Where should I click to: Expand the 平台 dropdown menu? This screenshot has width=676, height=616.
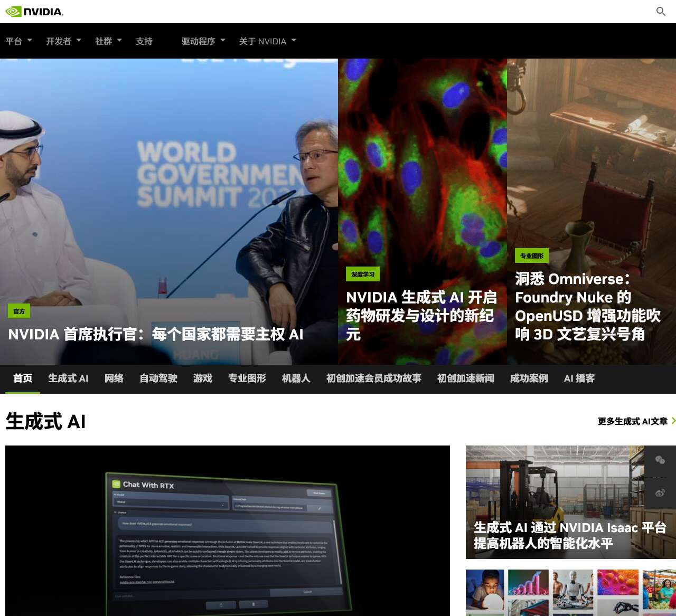[19, 41]
